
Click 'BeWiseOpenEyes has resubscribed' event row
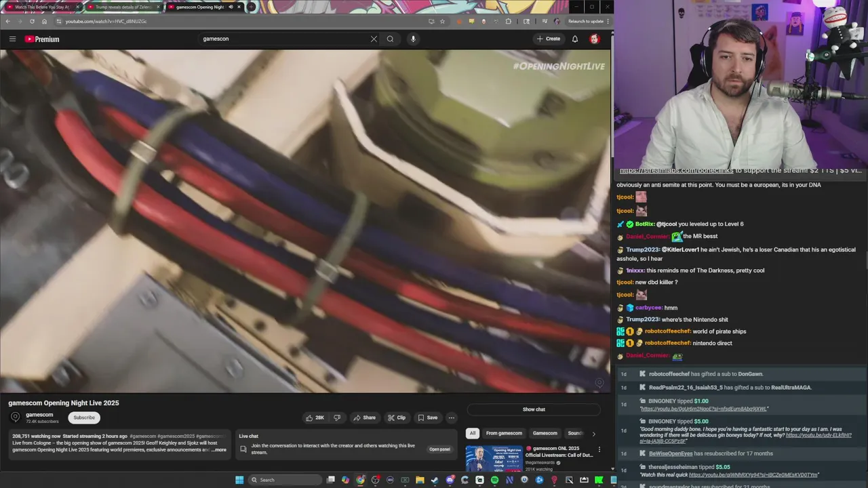[x=741, y=453]
